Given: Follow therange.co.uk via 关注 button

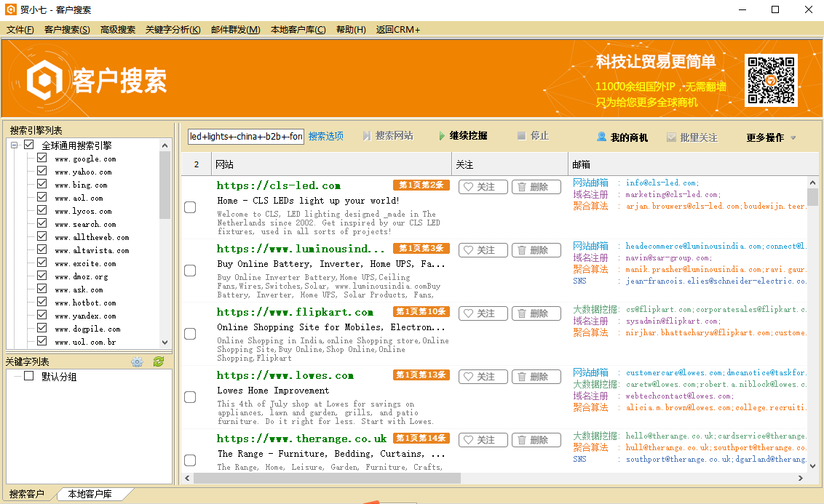Looking at the screenshot, I should tap(483, 440).
